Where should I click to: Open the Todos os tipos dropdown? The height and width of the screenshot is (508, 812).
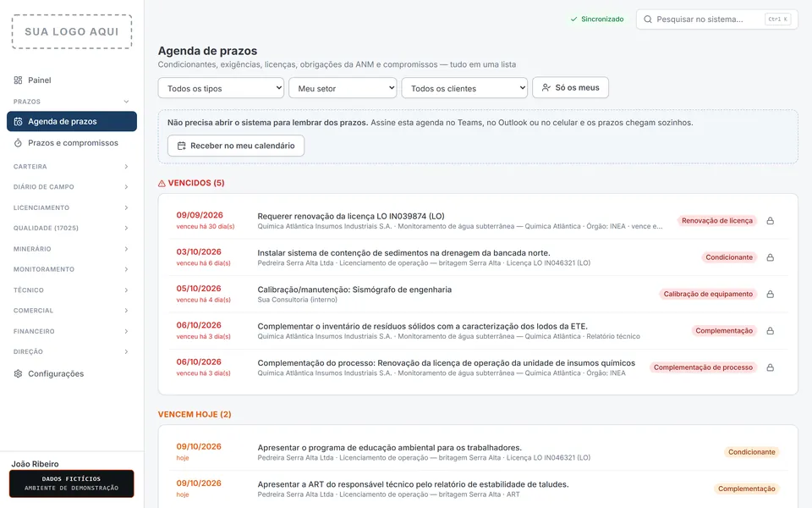coord(221,88)
